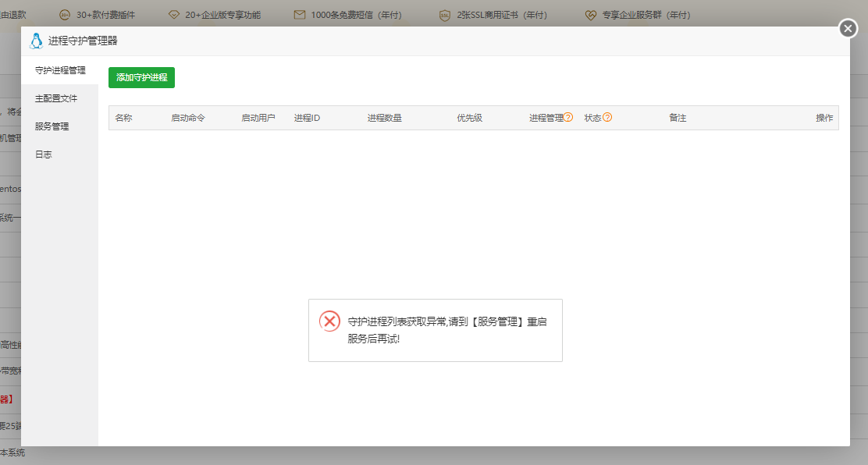This screenshot has width=868, height=465.
Task: Switch to 主配置文件 tab
Action: click(x=60, y=98)
